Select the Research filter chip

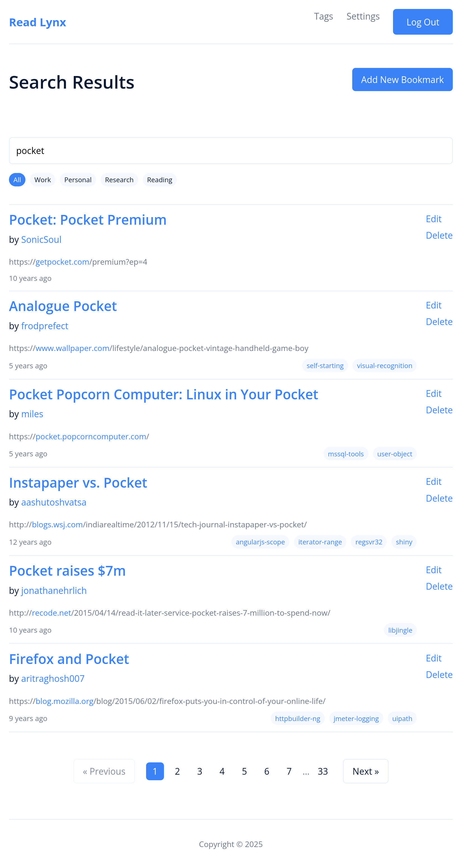coord(119,180)
